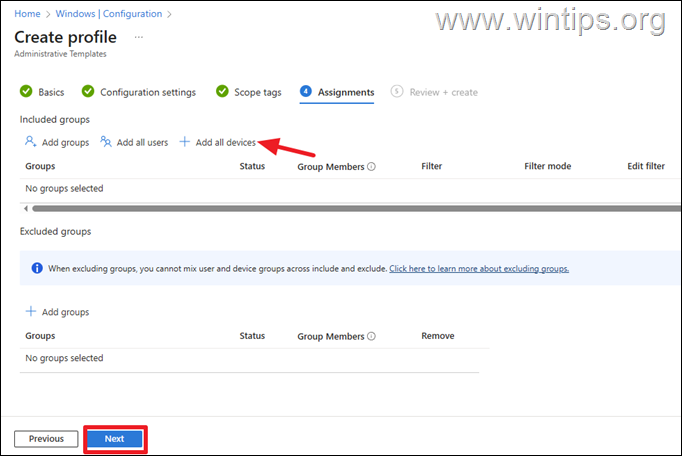Click the Assignments step number icon

tap(306, 91)
